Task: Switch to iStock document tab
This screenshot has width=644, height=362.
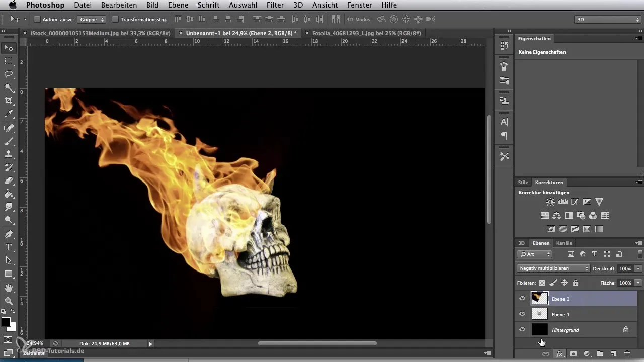Action: coord(100,33)
